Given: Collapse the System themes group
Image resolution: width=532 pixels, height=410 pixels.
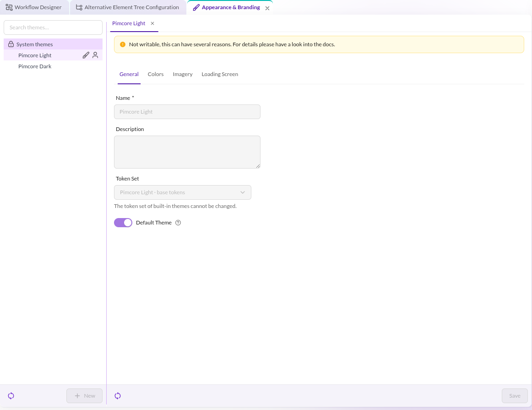Looking at the screenshot, I should pos(53,44).
